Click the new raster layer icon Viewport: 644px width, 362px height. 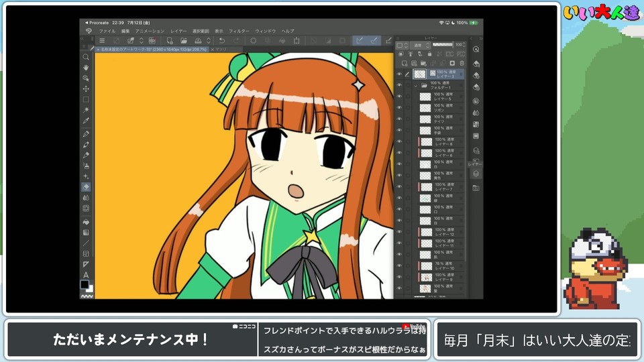pyautogui.click(x=405, y=63)
